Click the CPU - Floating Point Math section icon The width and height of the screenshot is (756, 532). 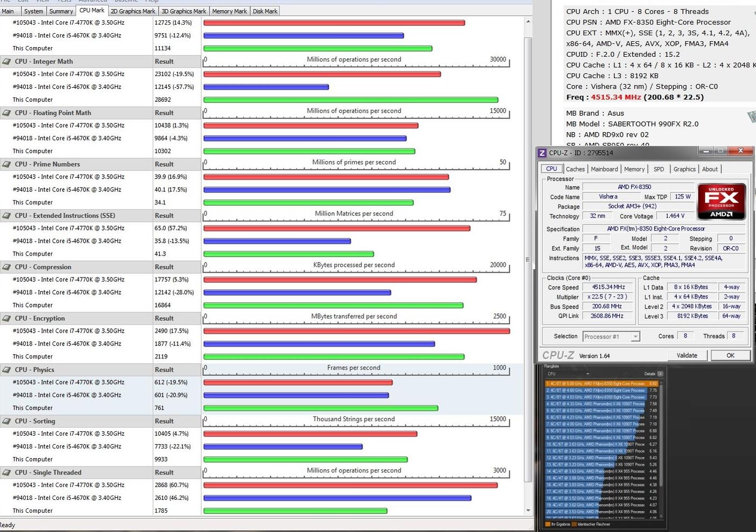click(6, 113)
